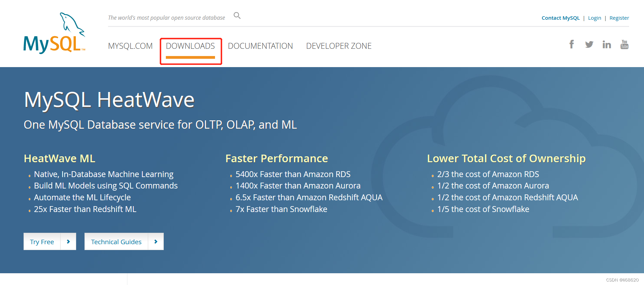Open the DOCUMENTATION tab
This screenshot has width=644, height=285.
click(260, 46)
